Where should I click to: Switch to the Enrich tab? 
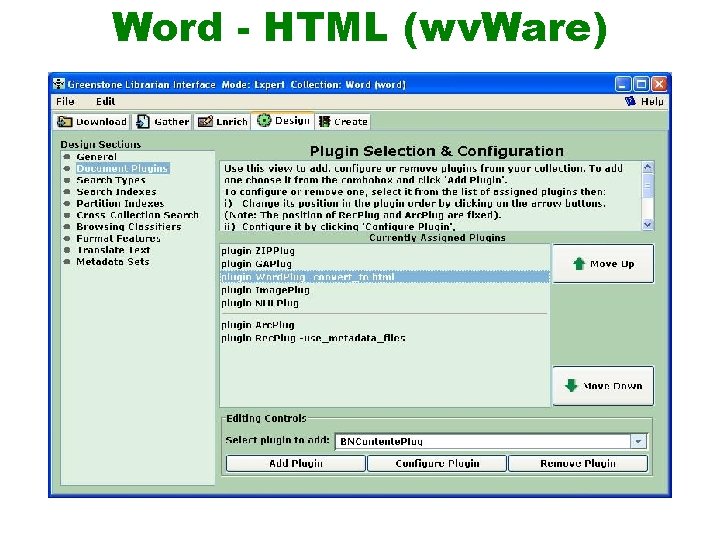coord(222,122)
